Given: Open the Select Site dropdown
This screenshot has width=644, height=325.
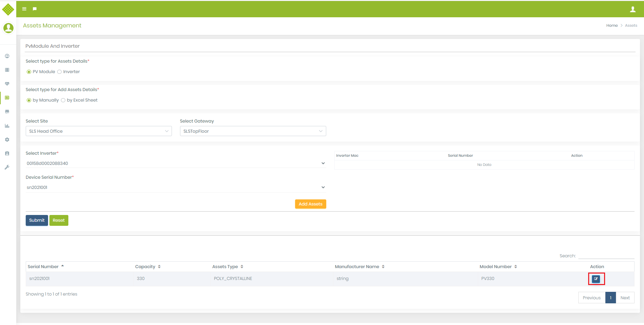Looking at the screenshot, I should (x=98, y=131).
